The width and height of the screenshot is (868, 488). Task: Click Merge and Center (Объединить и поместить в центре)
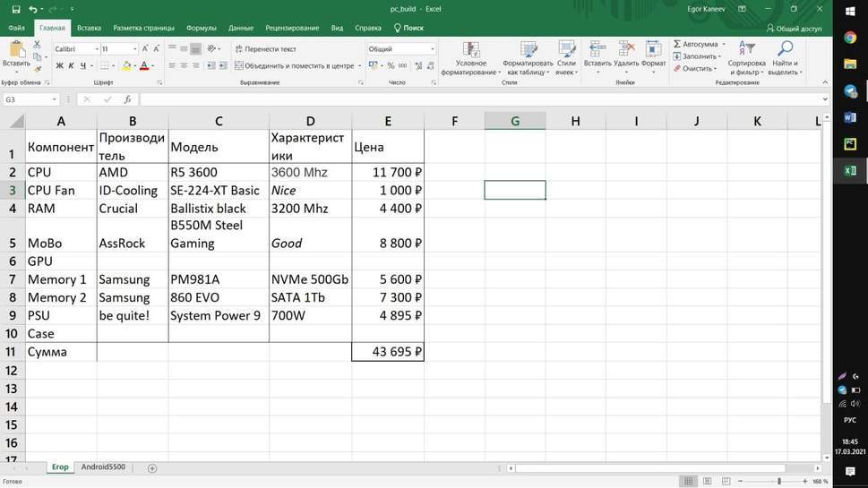coord(295,65)
